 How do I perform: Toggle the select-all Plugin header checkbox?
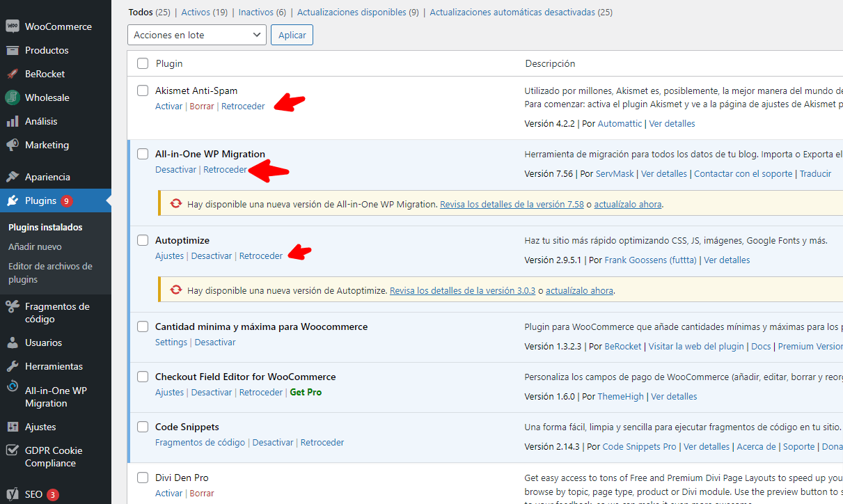pos(143,63)
